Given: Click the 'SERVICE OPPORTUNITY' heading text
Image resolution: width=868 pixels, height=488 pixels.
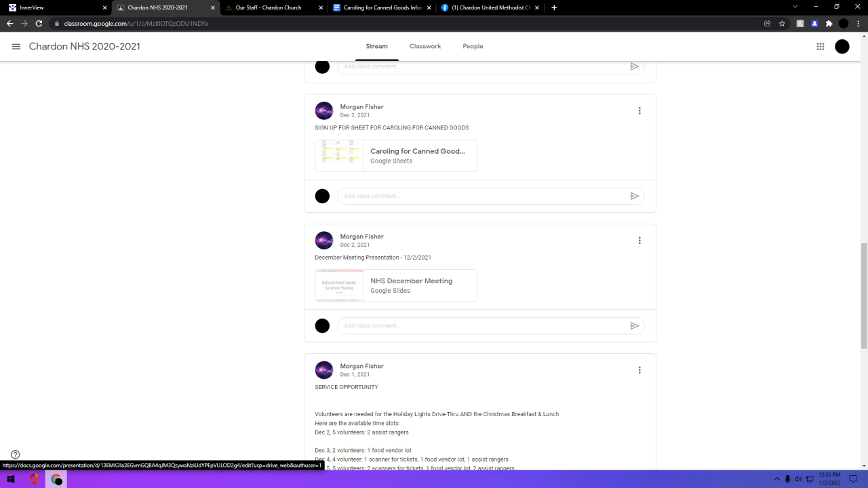Looking at the screenshot, I should click(347, 387).
